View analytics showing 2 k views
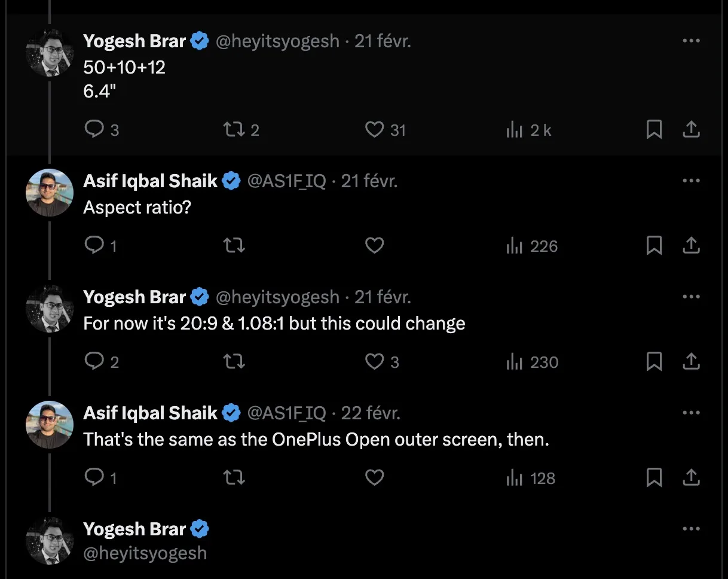 [x=529, y=130]
